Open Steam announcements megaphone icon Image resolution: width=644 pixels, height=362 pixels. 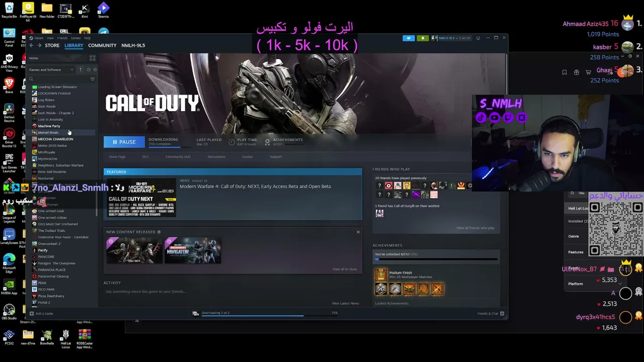(x=409, y=38)
